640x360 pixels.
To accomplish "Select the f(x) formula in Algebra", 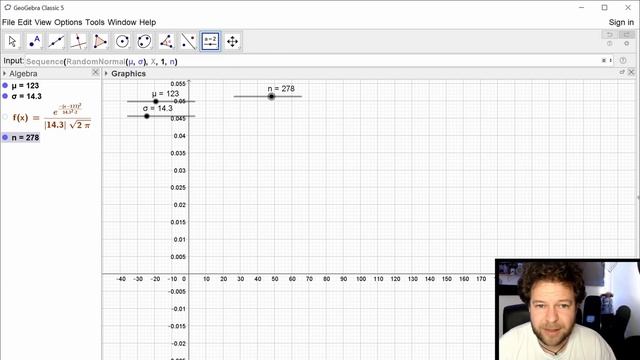I will pyautogui.click(x=52, y=117).
